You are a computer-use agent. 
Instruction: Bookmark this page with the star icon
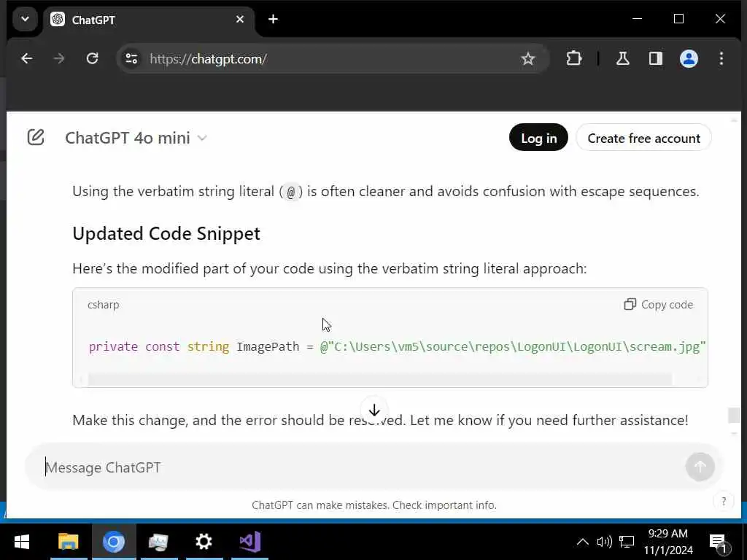click(x=528, y=58)
